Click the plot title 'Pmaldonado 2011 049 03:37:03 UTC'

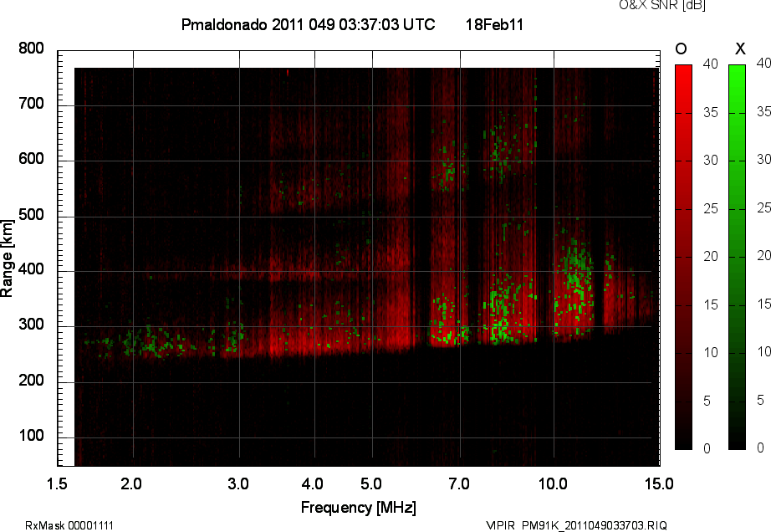pos(308,25)
